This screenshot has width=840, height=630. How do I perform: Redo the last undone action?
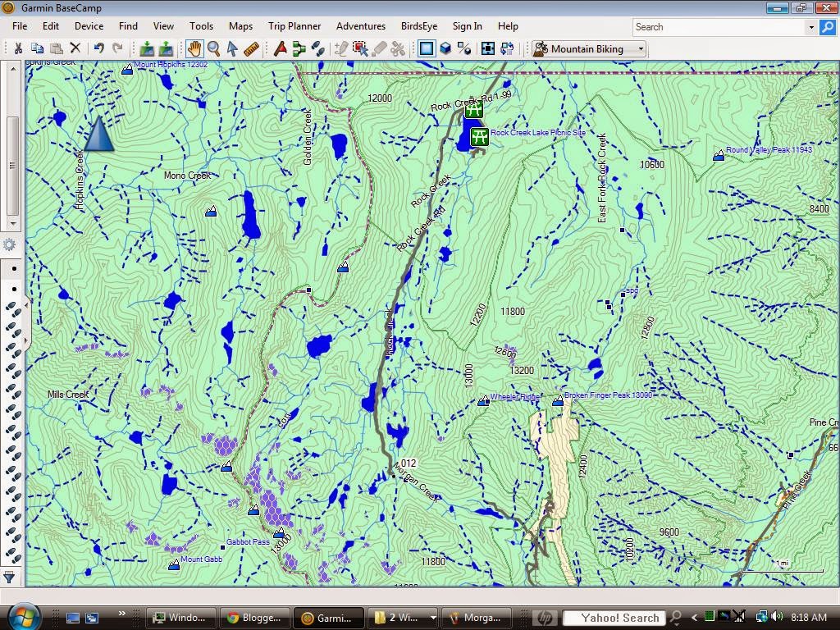tap(117, 48)
